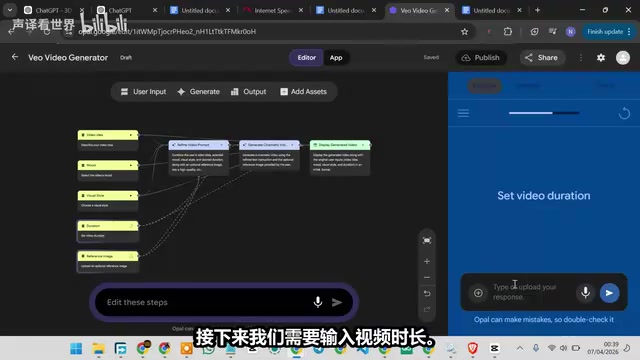Switch to the Internet Speed browser tab
The height and width of the screenshot is (360, 640).
[x=273, y=11]
